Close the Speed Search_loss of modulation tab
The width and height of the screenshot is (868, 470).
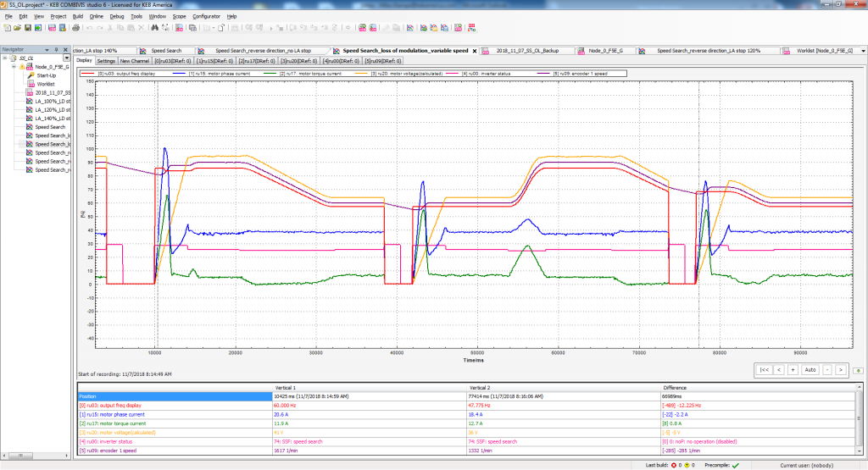point(475,51)
